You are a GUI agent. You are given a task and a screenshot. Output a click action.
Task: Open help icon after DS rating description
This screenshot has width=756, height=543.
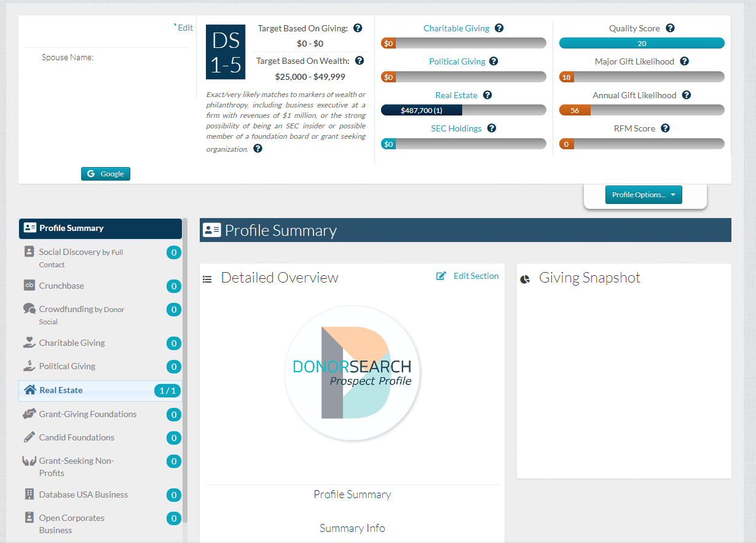(258, 149)
